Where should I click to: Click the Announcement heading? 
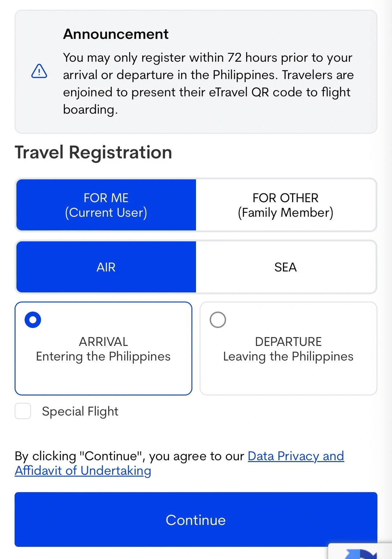point(116,34)
